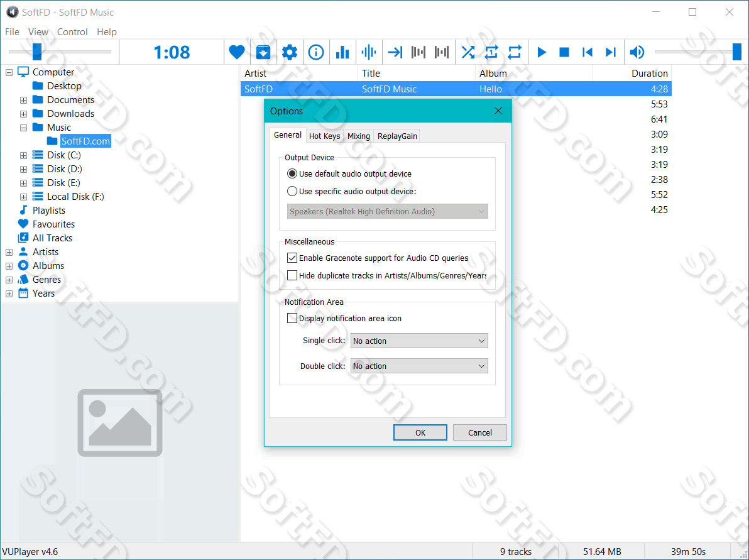Open the Double click action dropdown
The height and width of the screenshot is (560, 749).
pyautogui.click(x=419, y=366)
